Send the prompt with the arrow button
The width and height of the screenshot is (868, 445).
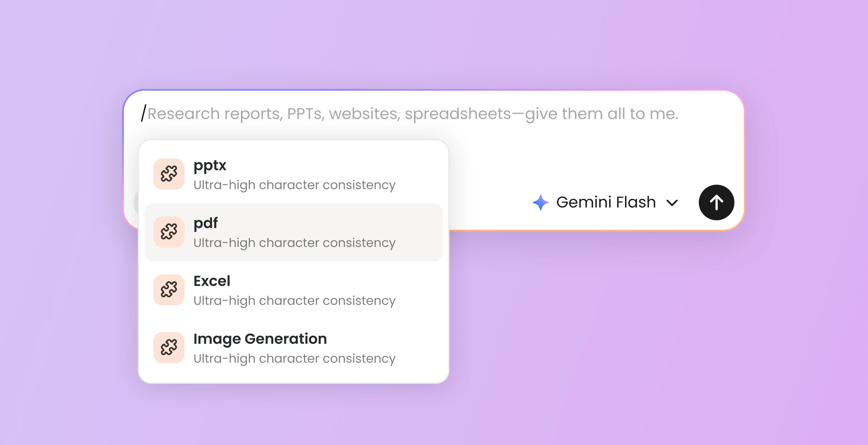click(716, 202)
